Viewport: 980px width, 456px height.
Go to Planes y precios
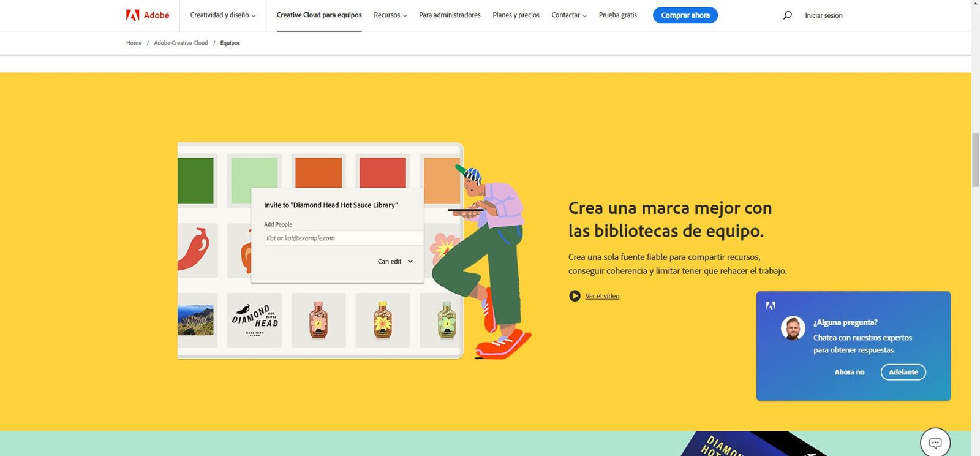(x=516, y=15)
